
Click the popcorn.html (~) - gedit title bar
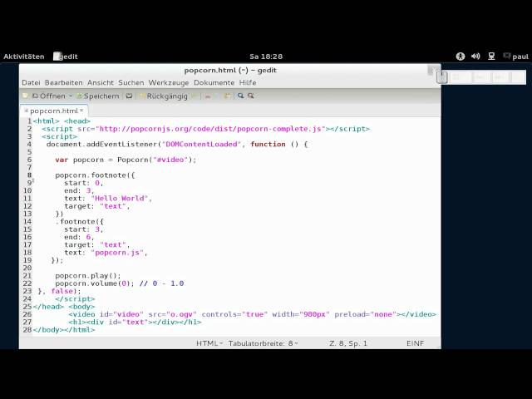tap(230, 70)
